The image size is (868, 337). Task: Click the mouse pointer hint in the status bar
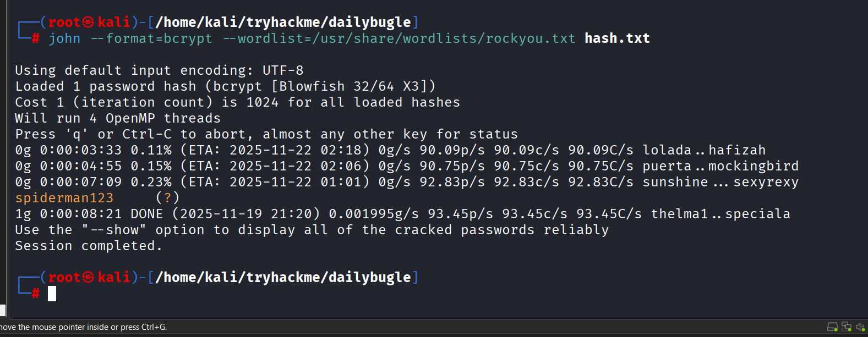point(84,327)
